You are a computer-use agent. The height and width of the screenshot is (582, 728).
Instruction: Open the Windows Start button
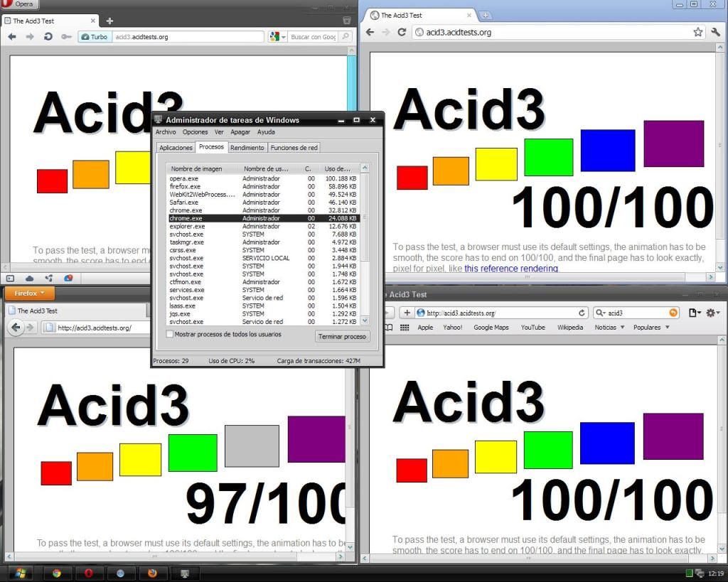click(x=21, y=573)
